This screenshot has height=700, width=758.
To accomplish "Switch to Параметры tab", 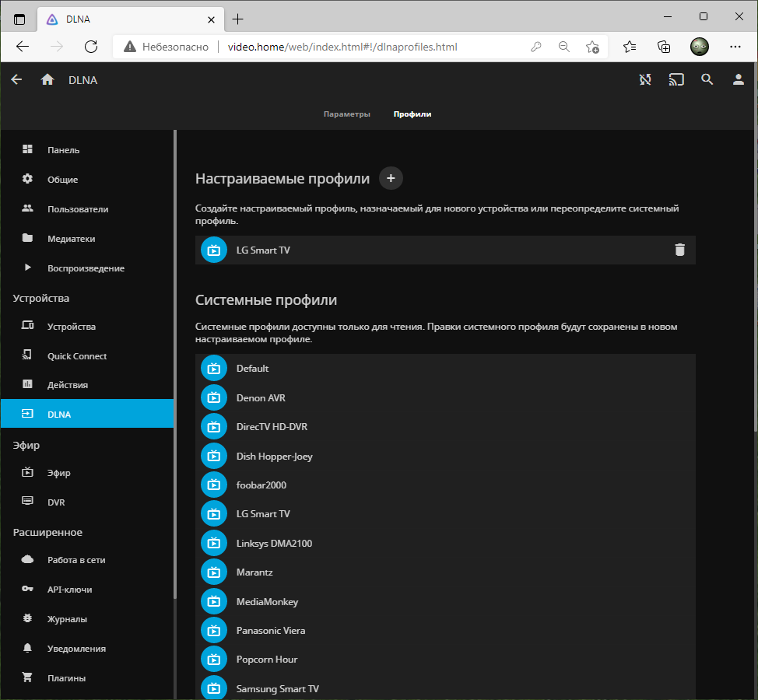I will coord(346,114).
